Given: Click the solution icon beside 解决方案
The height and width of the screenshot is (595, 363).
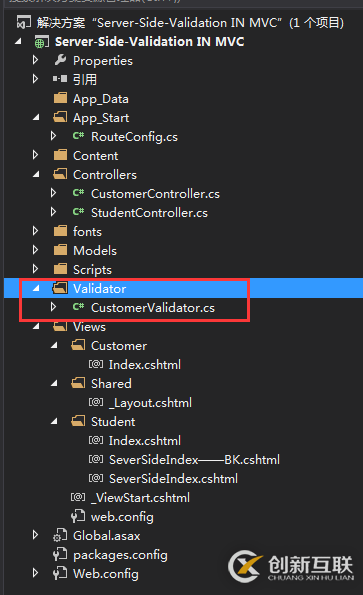Looking at the screenshot, I should [x=23, y=22].
